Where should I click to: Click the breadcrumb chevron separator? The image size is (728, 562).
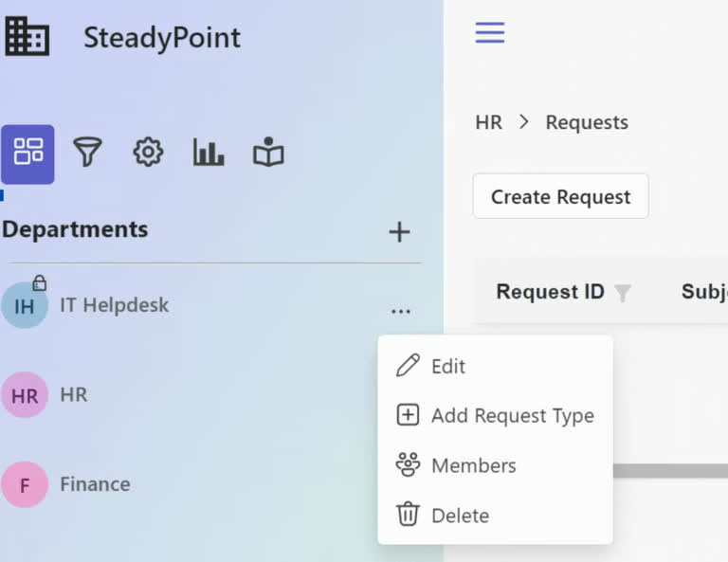(x=523, y=122)
